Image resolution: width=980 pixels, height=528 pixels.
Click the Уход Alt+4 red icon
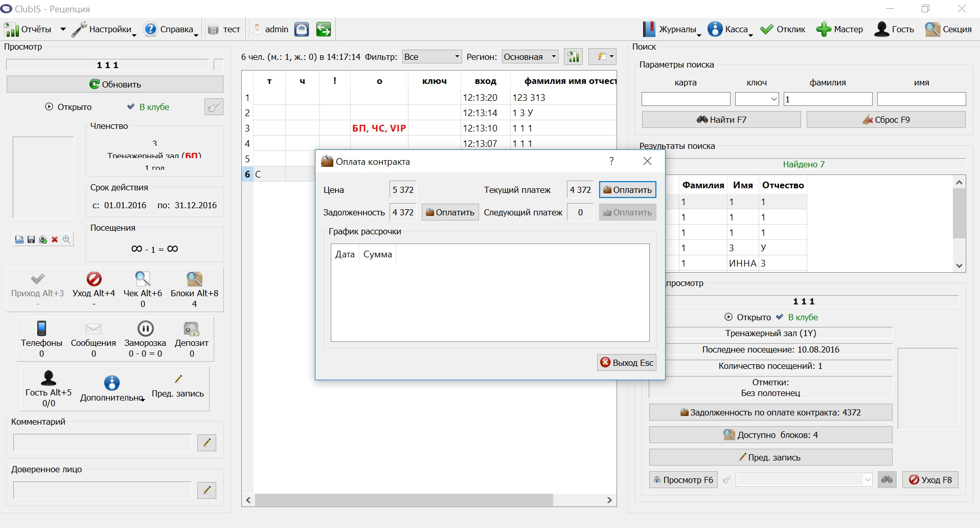94,279
